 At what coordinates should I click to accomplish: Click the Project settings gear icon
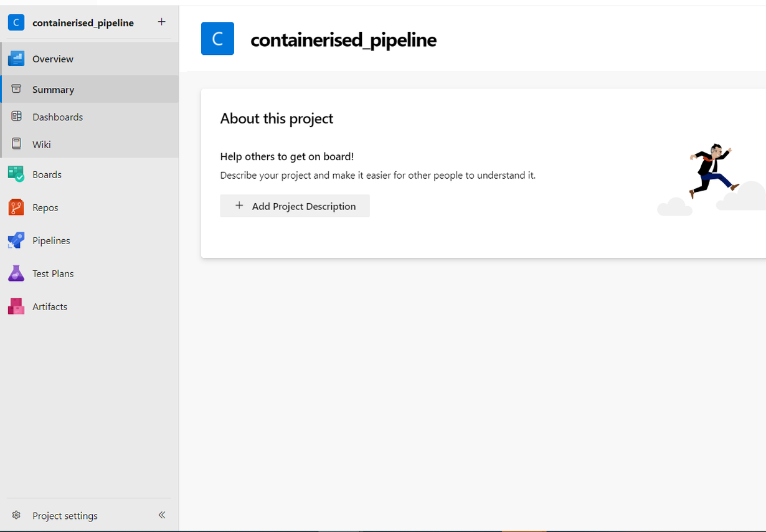[x=17, y=515]
